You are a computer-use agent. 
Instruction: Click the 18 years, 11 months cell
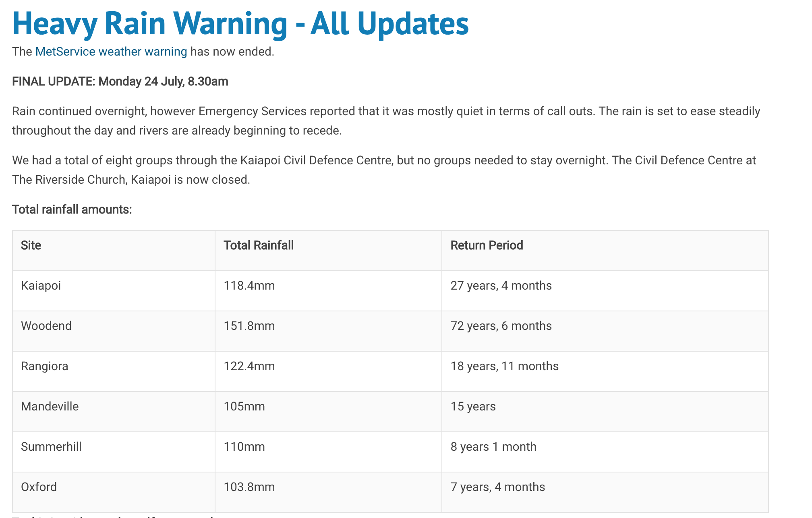(x=605, y=371)
